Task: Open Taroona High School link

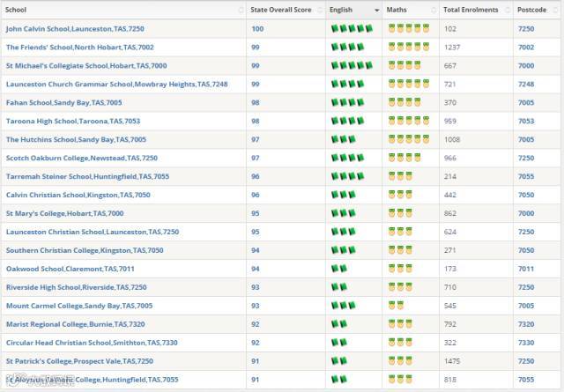Action: (x=73, y=122)
